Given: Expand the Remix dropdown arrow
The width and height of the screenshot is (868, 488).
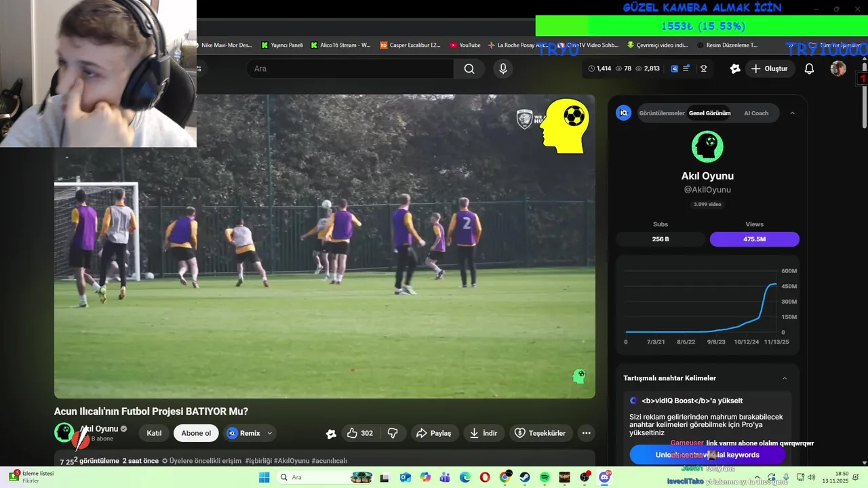Looking at the screenshot, I should (270, 433).
